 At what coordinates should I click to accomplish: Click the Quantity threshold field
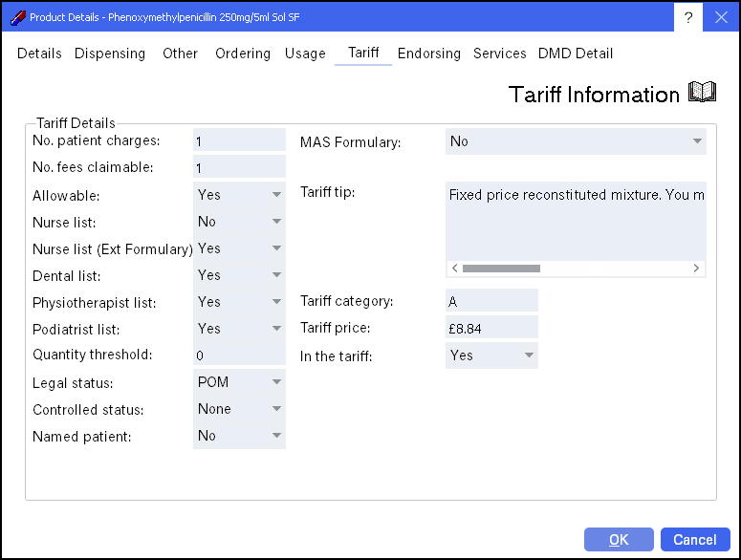tap(240, 354)
